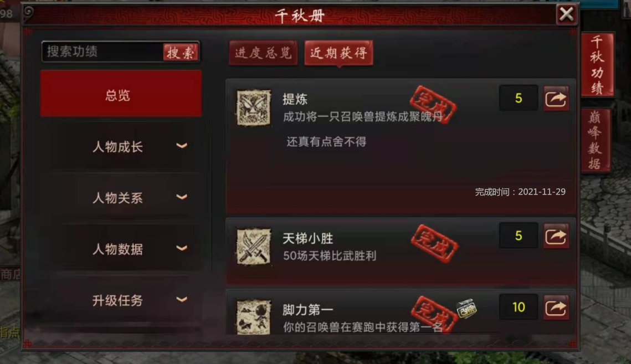Expand the 人物成长 category
This screenshot has width=631, height=364.
pos(121,147)
